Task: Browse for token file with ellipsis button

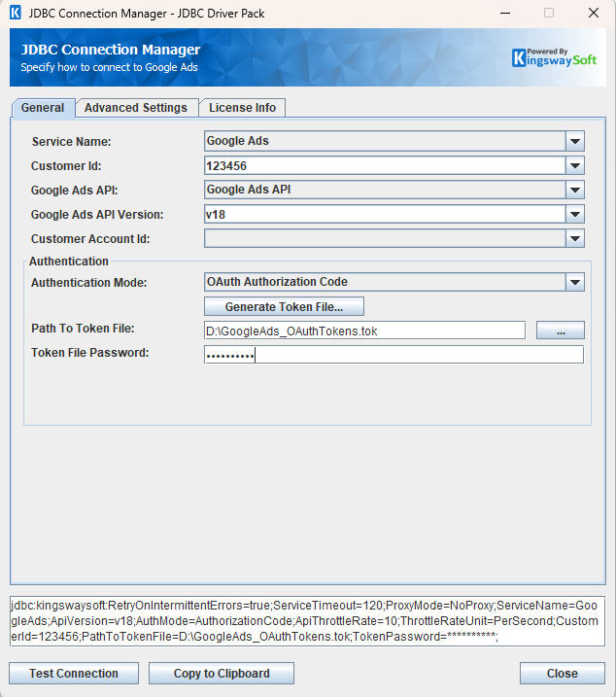Action: point(561,331)
